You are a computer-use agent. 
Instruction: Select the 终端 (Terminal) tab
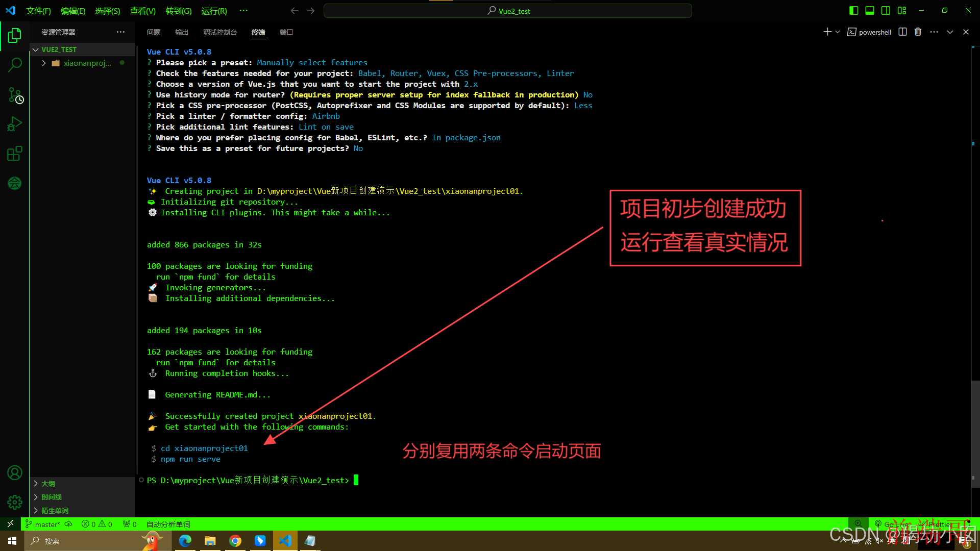click(x=258, y=32)
